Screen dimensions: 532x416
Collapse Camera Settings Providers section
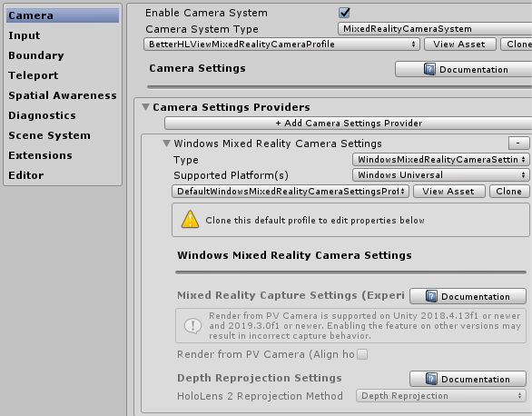(x=146, y=107)
